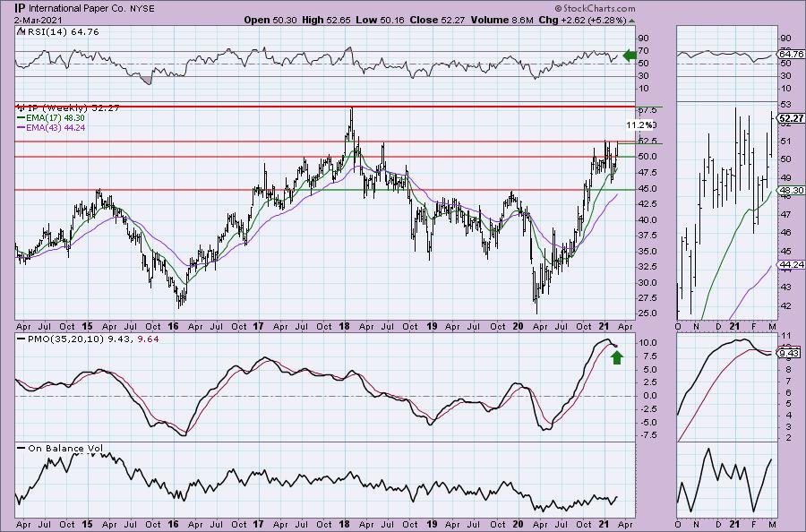This screenshot has height=532, width=806.
Task: Click the purple line swatch beside EMA(43)
Action: coord(21,127)
